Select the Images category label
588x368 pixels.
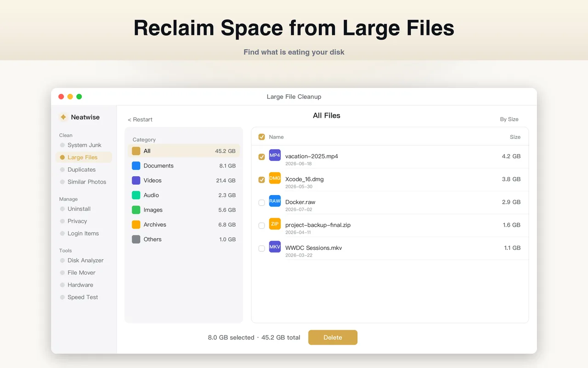point(153,210)
